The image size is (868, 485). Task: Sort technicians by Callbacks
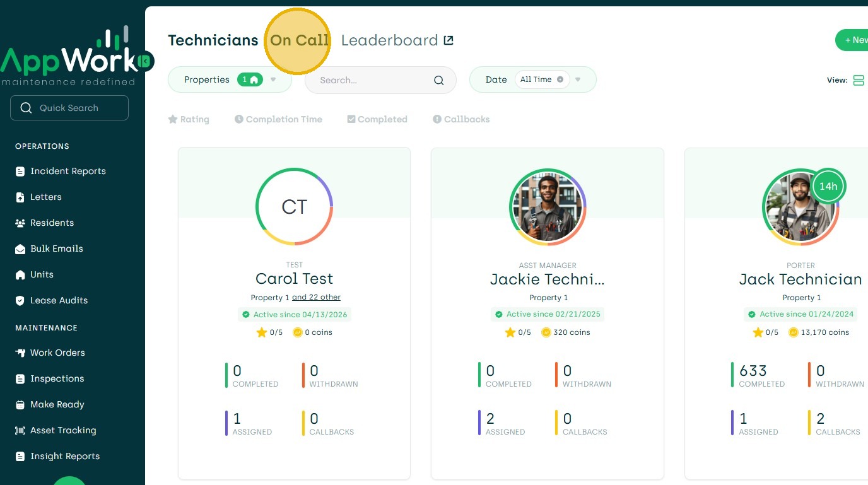[x=461, y=119]
